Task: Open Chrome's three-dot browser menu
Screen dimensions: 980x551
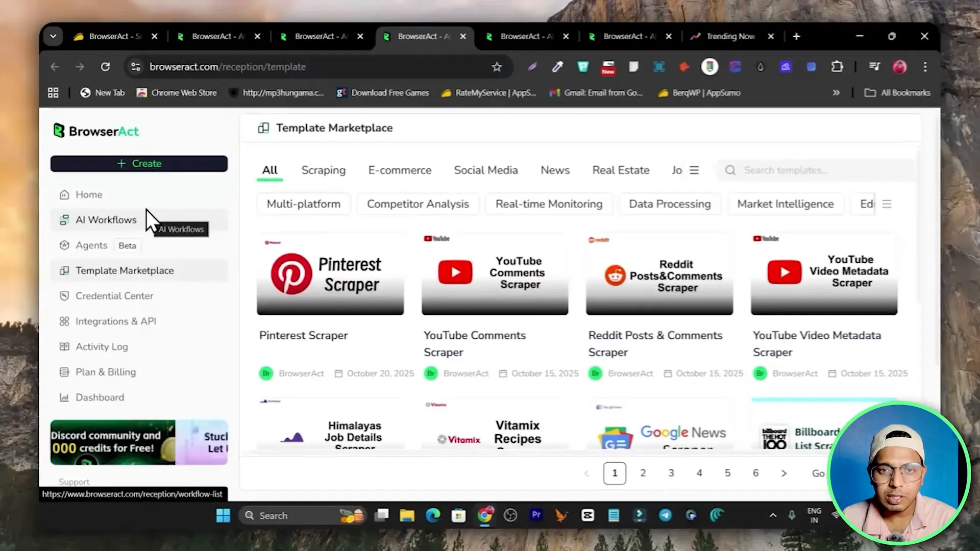Action: [925, 67]
